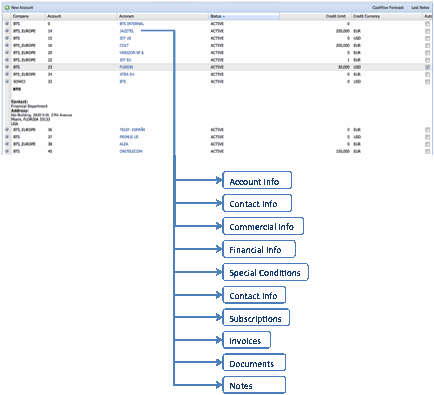Sort by the Company column header
The height and width of the screenshot is (395, 434).
coord(28,16)
